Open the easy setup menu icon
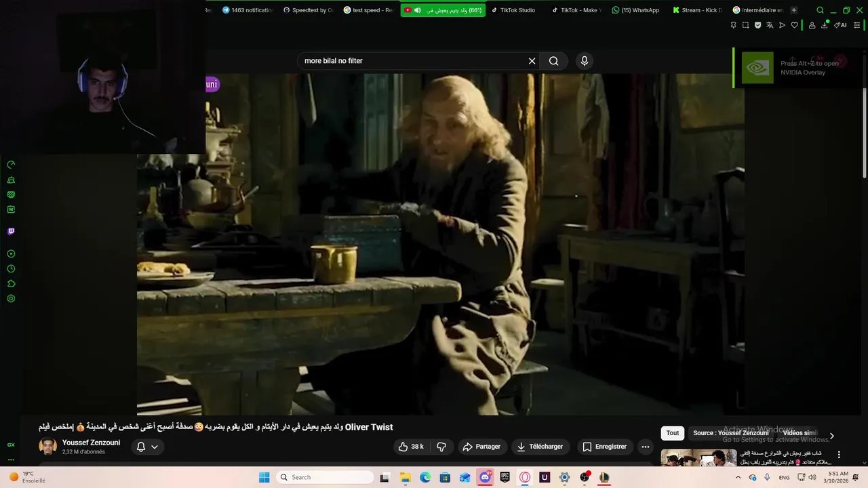 point(857,25)
